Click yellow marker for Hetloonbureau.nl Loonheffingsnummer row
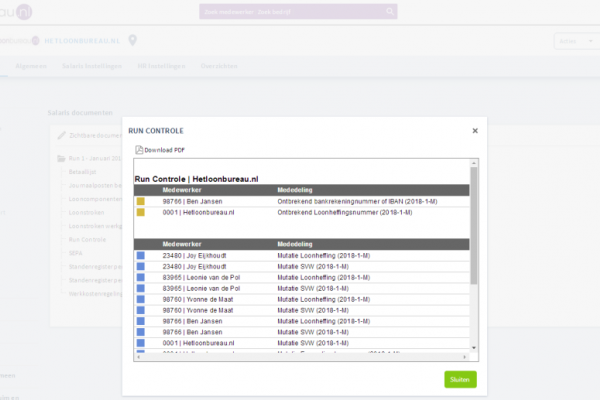Image resolution: width=600 pixels, height=400 pixels. coord(141,212)
